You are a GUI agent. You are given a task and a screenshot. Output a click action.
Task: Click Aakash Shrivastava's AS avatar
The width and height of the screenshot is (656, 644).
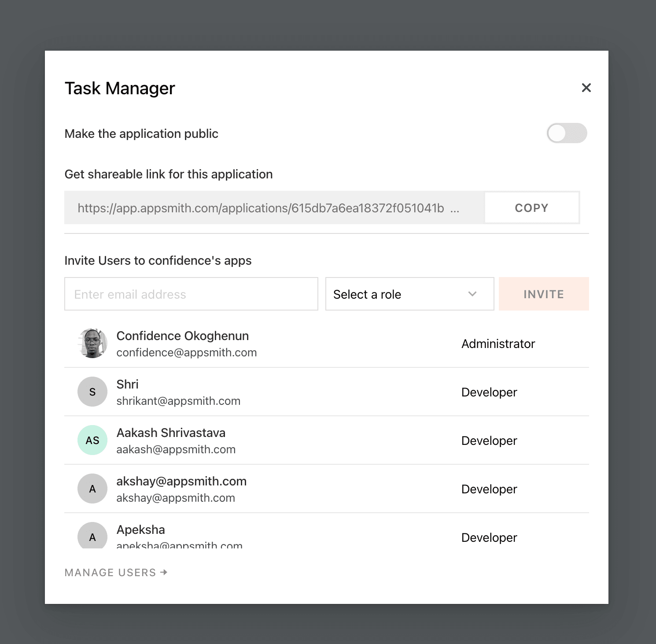point(92,440)
